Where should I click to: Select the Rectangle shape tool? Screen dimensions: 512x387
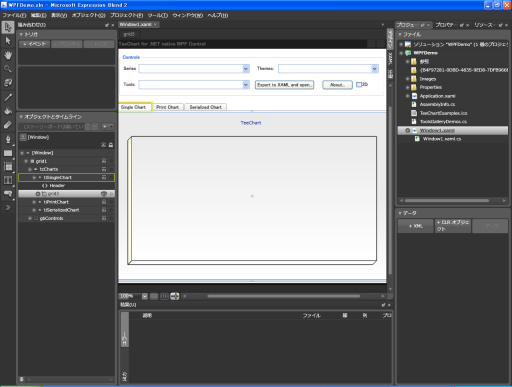click(8, 153)
